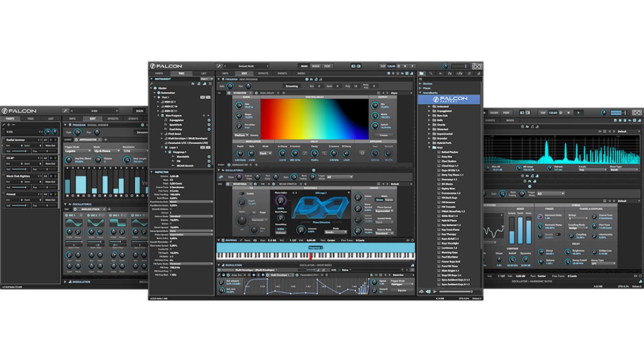This screenshot has width=644, height=362.
Task: Expand the Devices browser section
Action: [x=421, y=84]
